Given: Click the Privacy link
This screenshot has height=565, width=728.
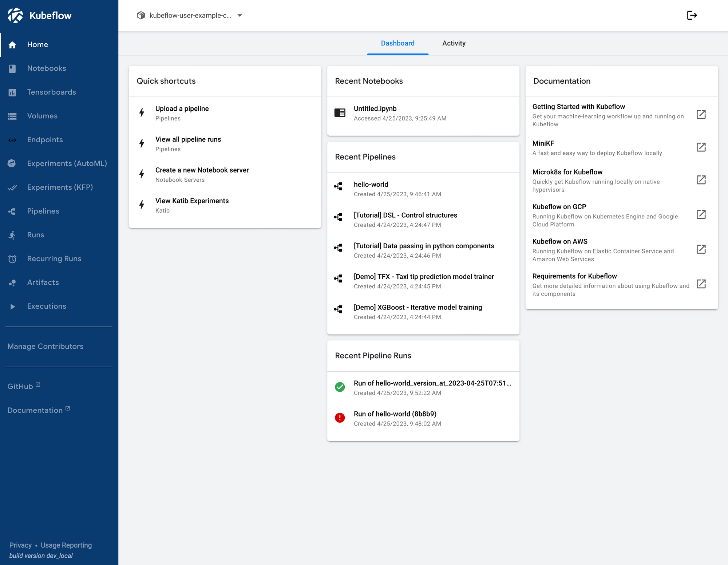Looking at the screenshot, I should 20,545.
